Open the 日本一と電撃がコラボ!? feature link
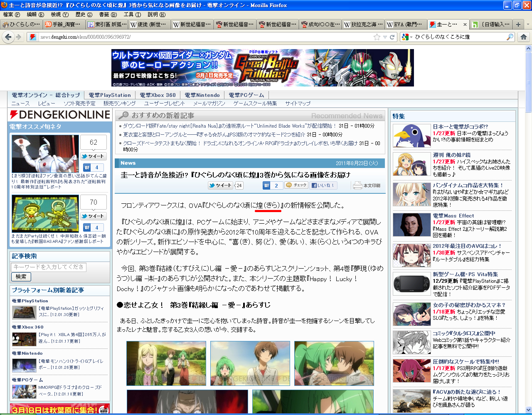This screenshot has height=415, width=532. click(x=461, y=126)
